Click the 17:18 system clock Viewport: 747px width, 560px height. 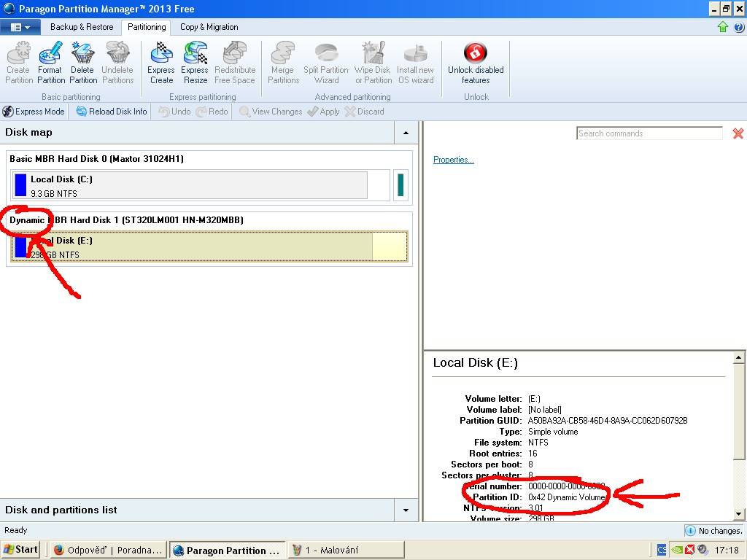727,550
